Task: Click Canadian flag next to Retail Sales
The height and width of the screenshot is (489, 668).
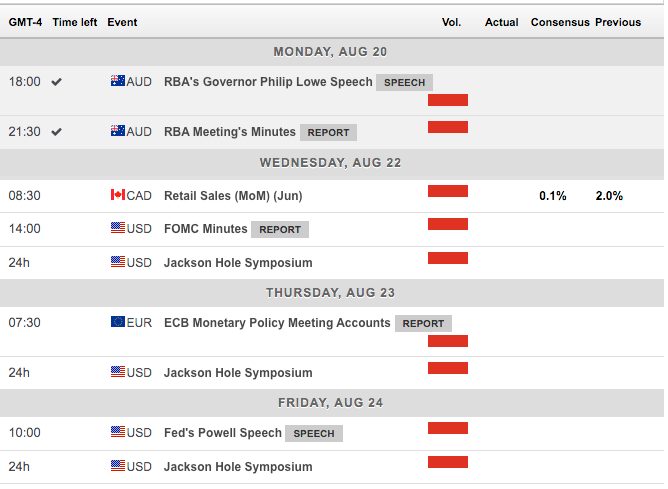Action: pyautogui.click(x=118, y=196)
